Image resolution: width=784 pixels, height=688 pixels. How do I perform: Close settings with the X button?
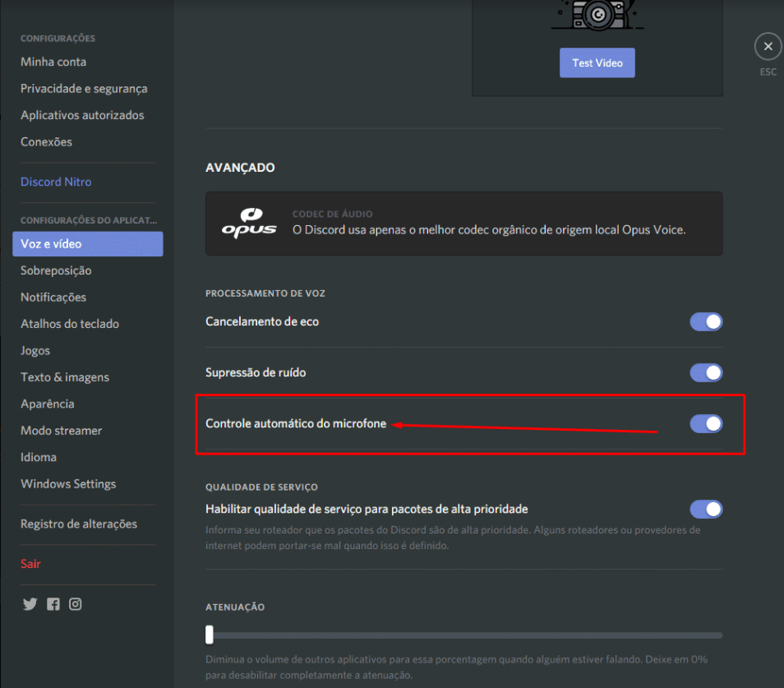[768, 47]
